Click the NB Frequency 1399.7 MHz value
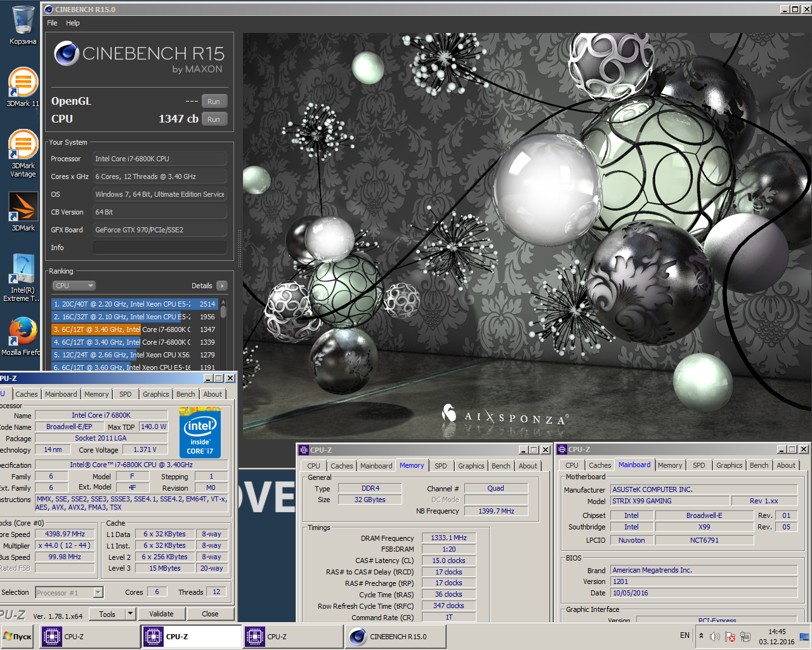 [x=496, y=511]
